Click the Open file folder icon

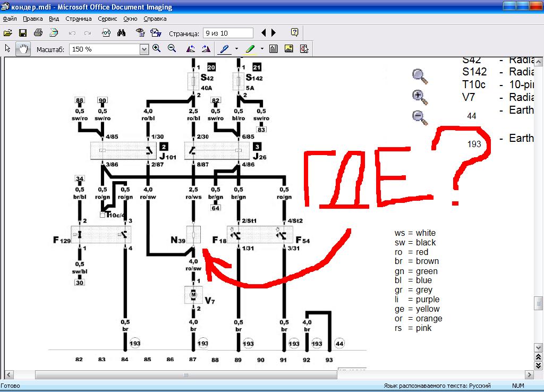click(x=8, y=33)
